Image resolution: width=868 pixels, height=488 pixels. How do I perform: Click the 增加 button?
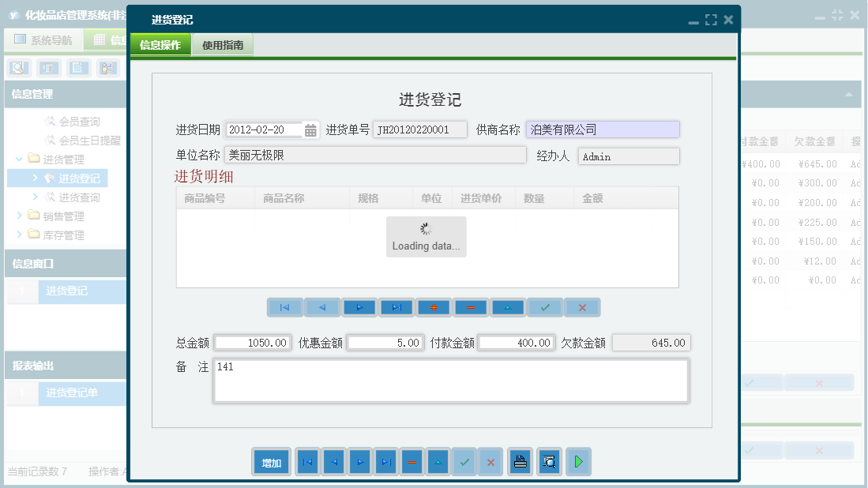tap(271, 461)
